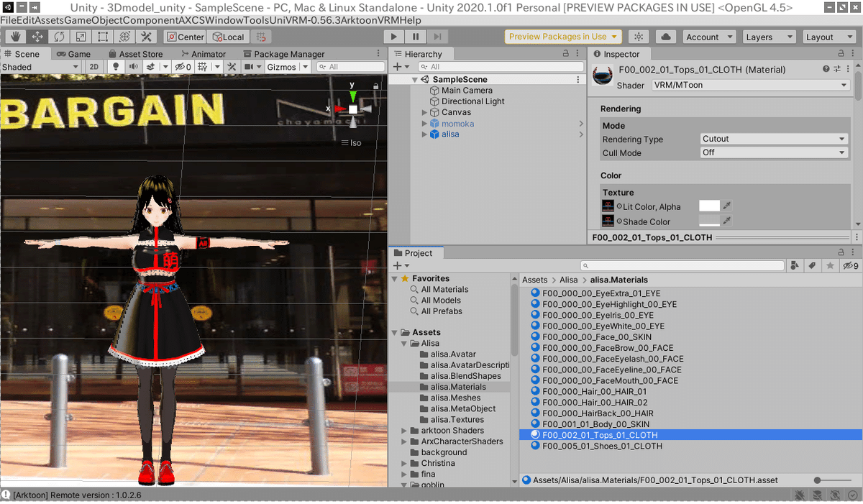Expand Canvas object in Hierarchy
Image resolution: width=863 pixels, height=504 pixels.
point(424,113)
